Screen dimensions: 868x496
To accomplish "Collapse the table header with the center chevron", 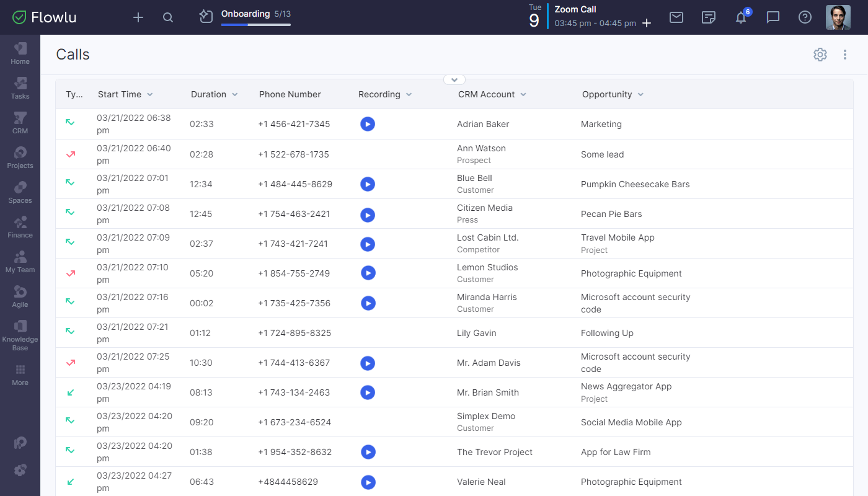I will point(454,79).
